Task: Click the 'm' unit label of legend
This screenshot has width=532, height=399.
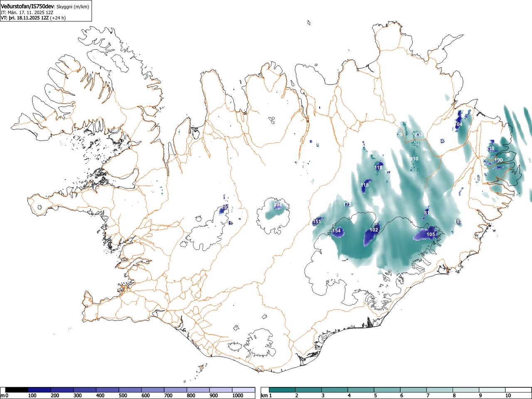Action: click(3, 396)
